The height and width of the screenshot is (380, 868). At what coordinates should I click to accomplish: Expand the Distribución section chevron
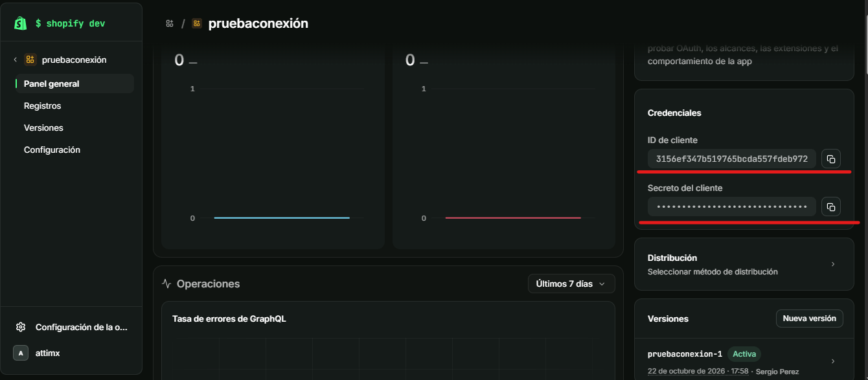(x=833, y=264)
